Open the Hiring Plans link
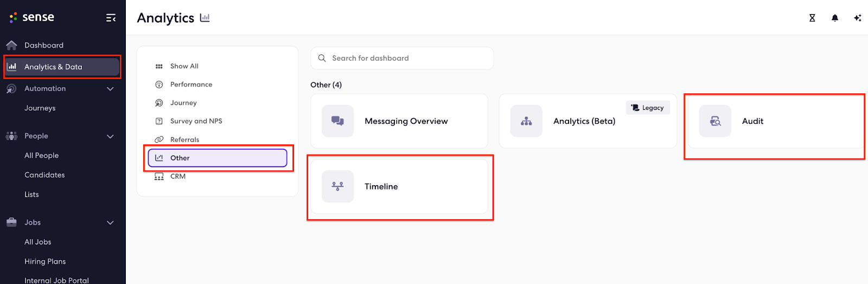 click(x=45, y=261)
